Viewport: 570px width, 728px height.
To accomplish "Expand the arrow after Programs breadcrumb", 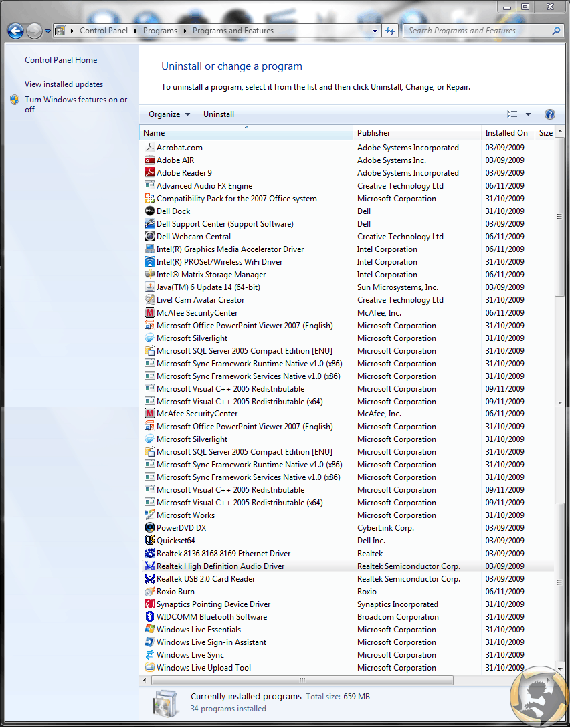I will coord(185,31).
